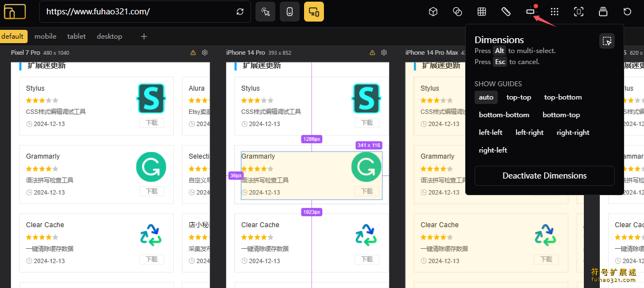Click the Dimensions tool icon with red dot
Image resolution: width=644 pixels, height=288 pixels.
pos(530,12)
